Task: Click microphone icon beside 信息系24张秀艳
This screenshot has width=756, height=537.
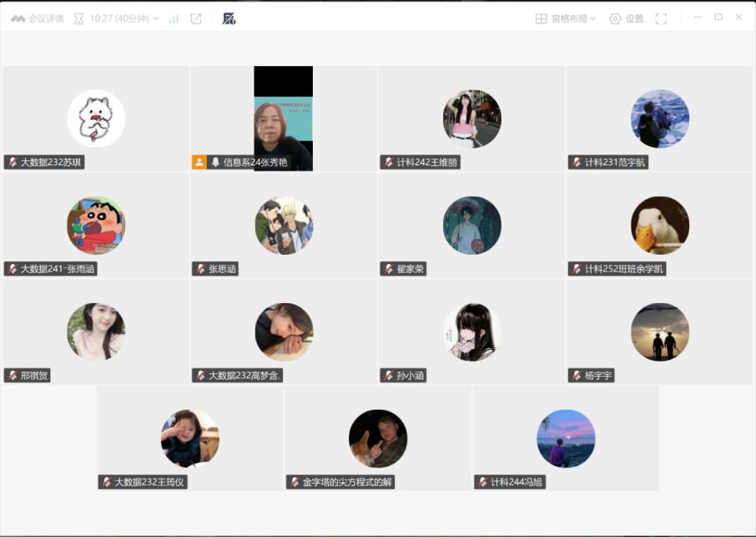Action: (x=214, y=162)
